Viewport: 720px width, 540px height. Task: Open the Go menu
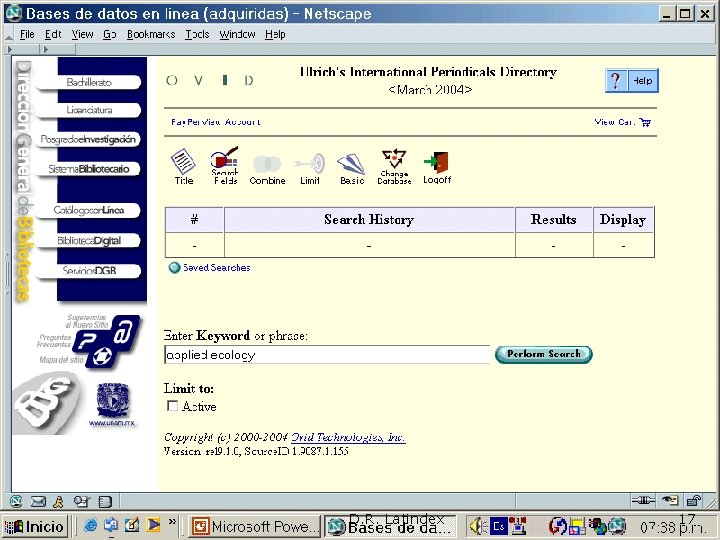[109, 34]
